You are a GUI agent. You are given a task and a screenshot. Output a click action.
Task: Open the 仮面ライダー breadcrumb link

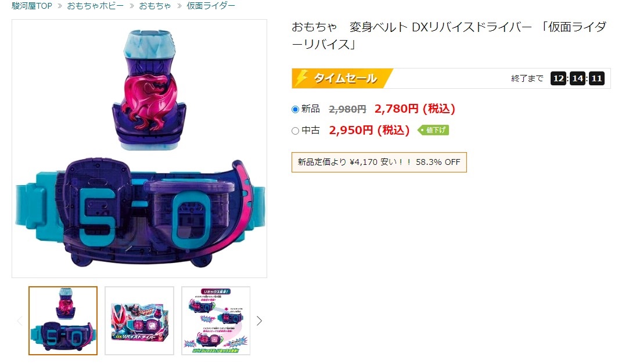[x=211, y=6]
